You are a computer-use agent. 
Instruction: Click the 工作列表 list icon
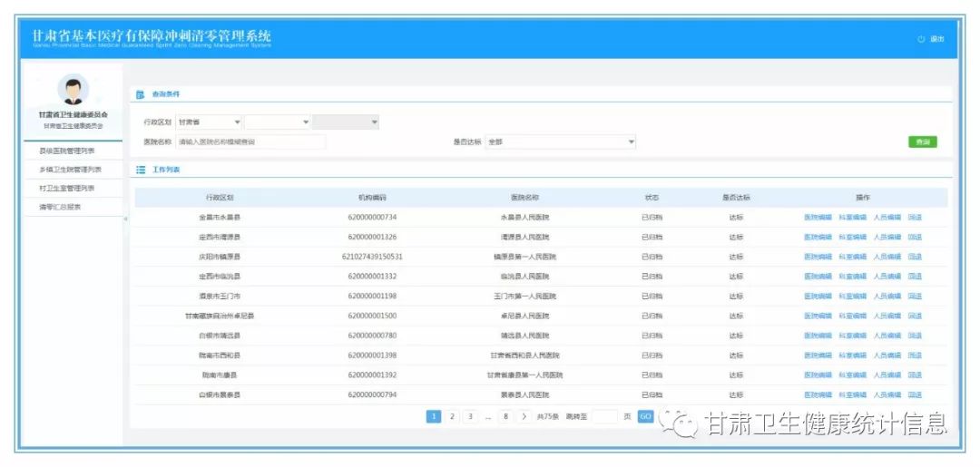tap(141, 170)
